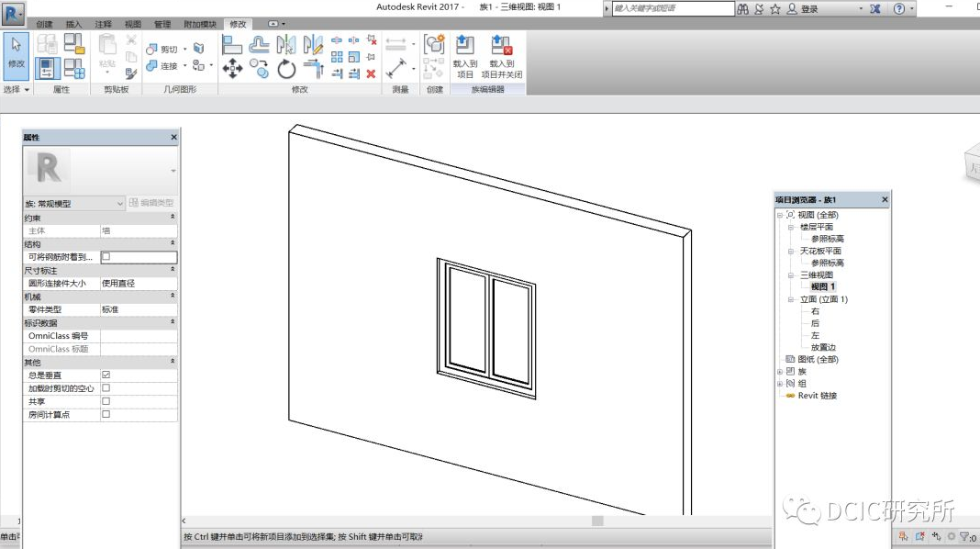Enable the 共享 checkbox

pyautogui.click(x=106, y=401)
